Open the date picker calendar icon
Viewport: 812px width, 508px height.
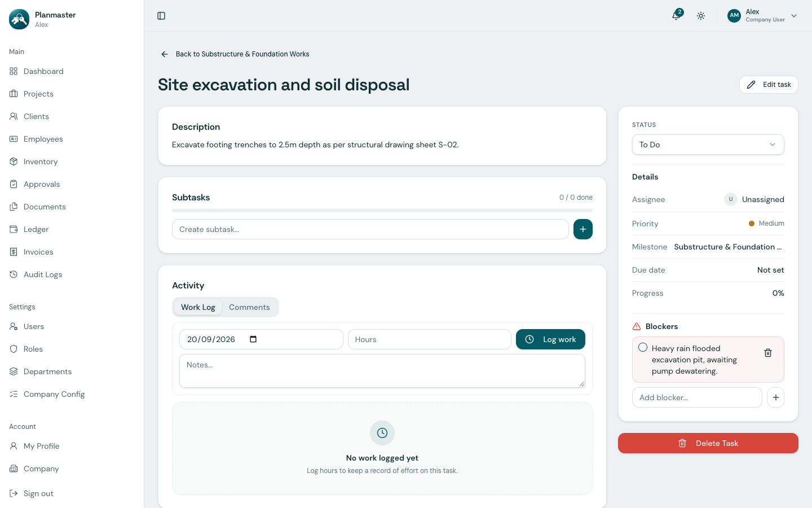tap(253, 339)
